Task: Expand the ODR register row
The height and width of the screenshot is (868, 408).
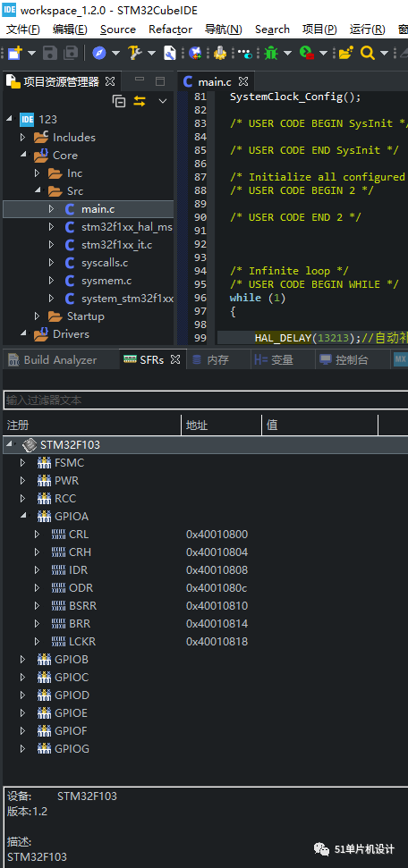Action: pyautogui.click(x=38, y=587)
